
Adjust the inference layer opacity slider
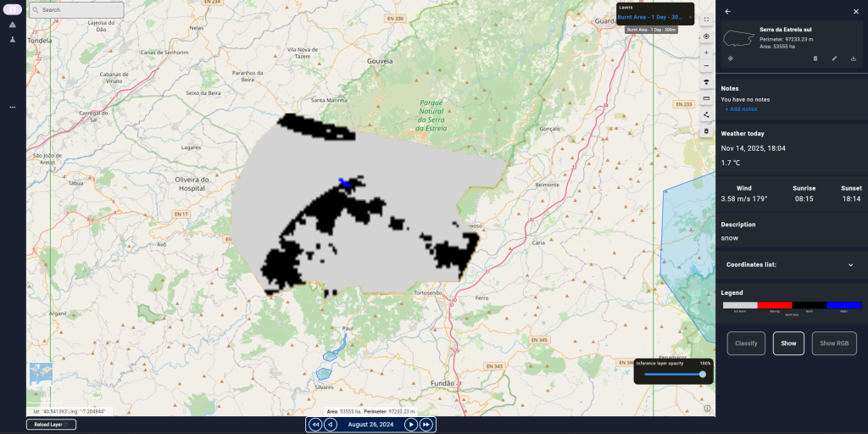click(x=674, y=374)
